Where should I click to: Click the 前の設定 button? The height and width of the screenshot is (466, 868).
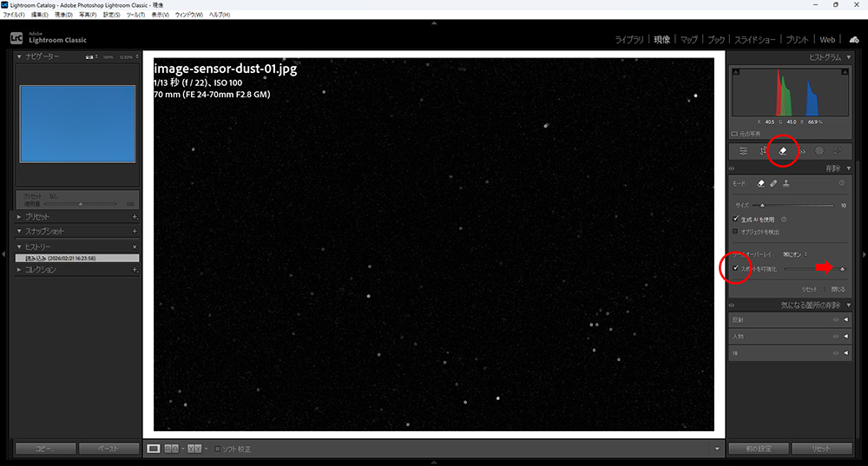[758, 449]
